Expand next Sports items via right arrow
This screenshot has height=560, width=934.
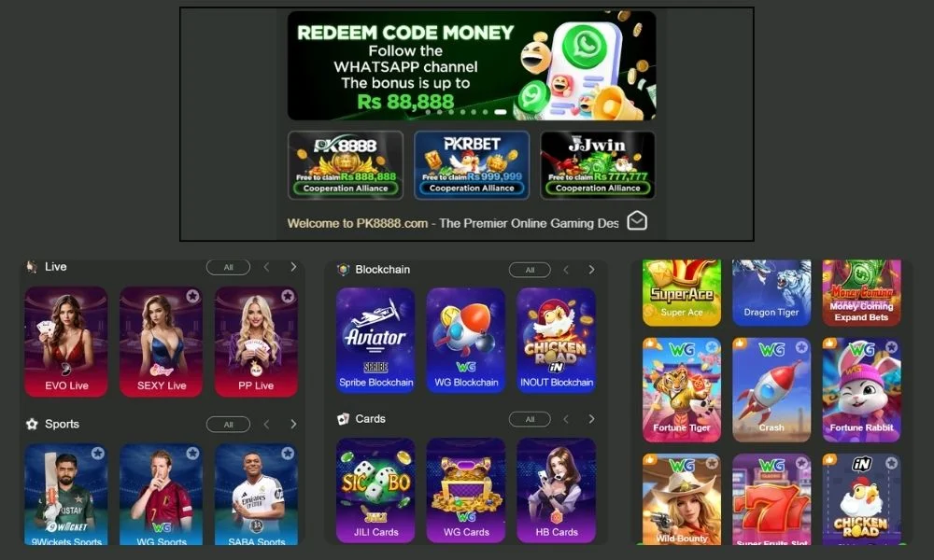tap(293, 425)
